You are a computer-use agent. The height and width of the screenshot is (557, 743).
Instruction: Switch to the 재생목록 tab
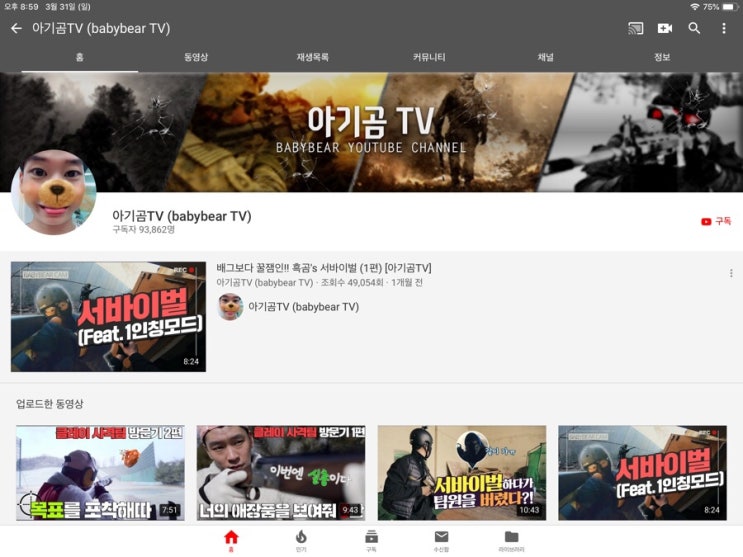point(313,57)
